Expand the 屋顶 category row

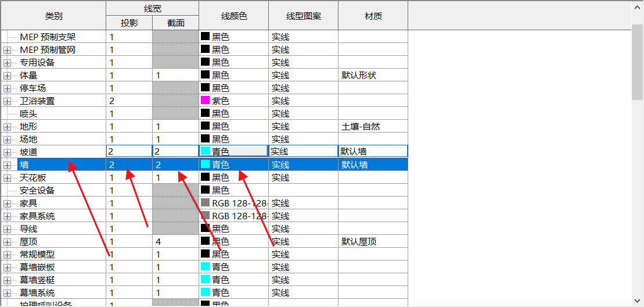(7, 242)
